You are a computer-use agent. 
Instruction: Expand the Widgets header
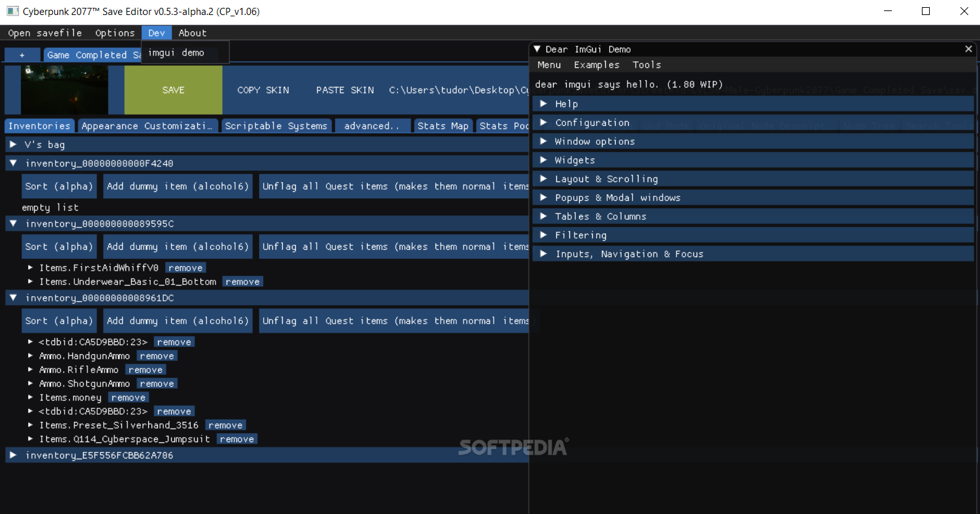(753, 160)
